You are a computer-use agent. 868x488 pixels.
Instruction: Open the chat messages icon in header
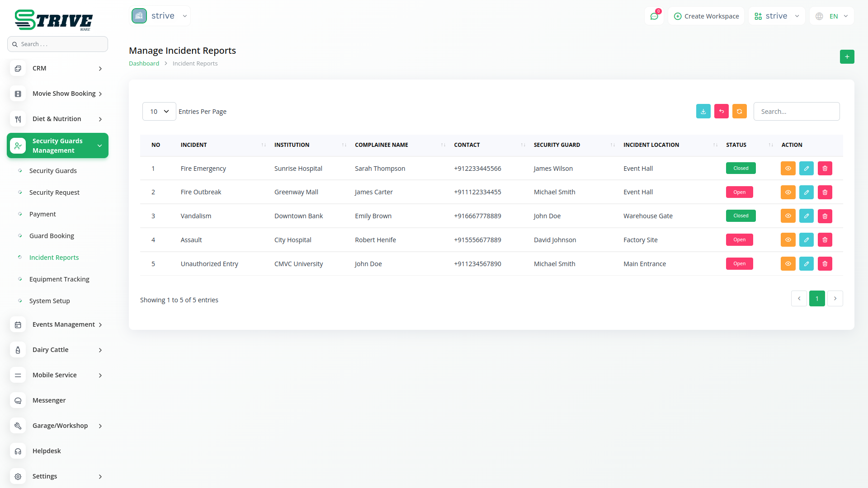[654, 16]
